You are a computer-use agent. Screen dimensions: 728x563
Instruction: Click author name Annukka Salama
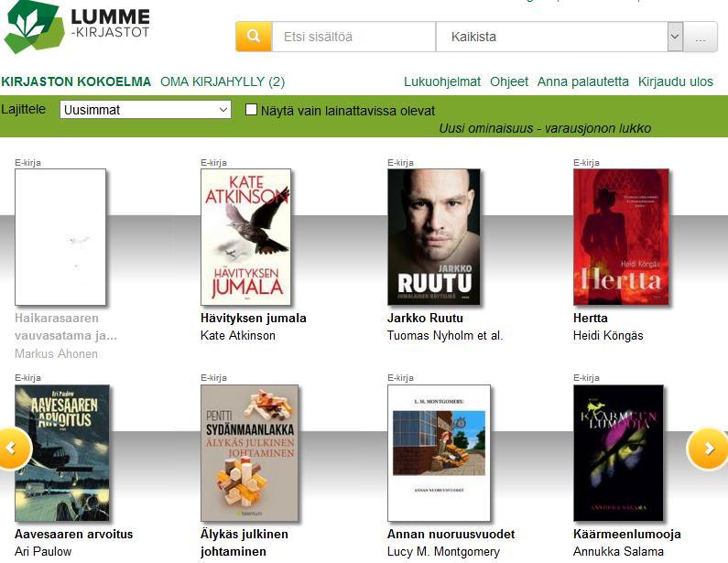[618, 551]
